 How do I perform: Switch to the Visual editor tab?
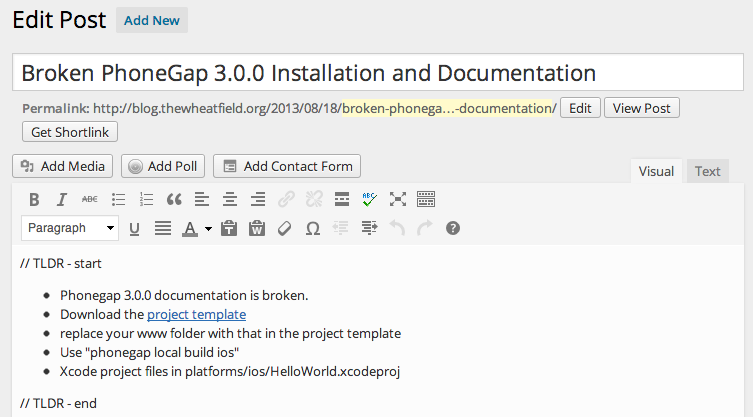click(656, 171)
